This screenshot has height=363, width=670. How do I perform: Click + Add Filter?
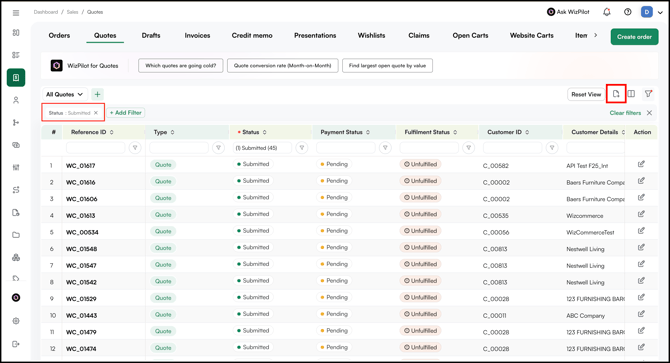[126, 113]
